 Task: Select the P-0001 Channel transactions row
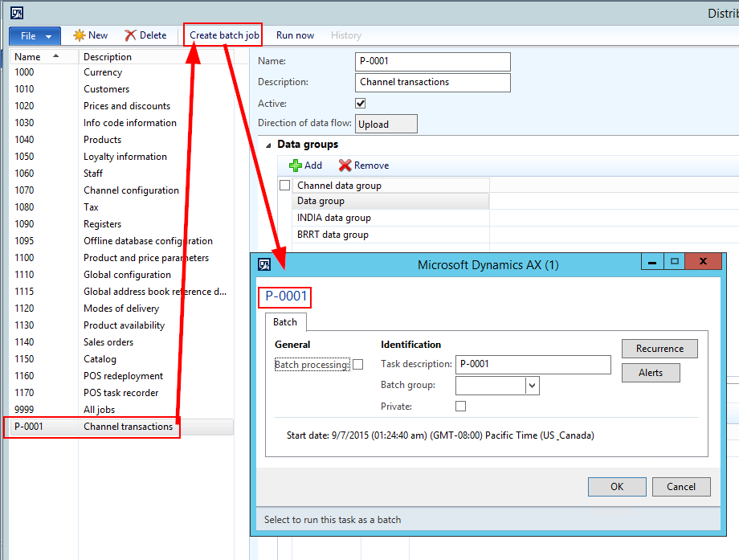click(121, 427)
